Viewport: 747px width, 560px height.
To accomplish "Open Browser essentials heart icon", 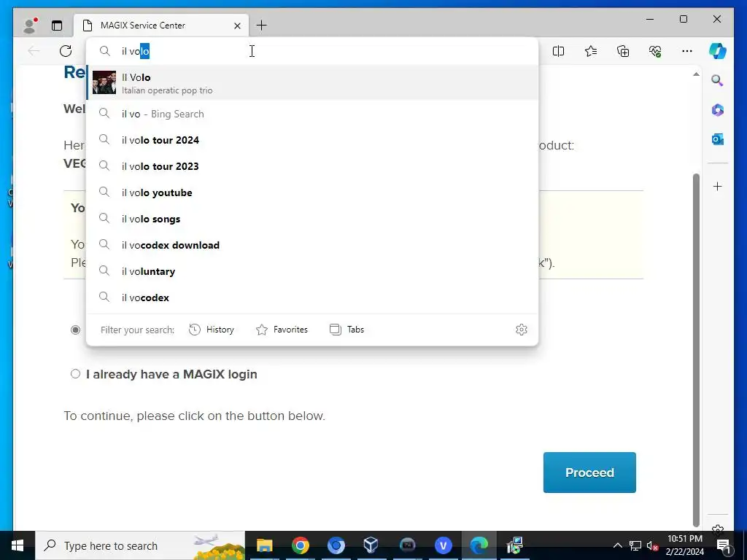I will click(655, 51).
